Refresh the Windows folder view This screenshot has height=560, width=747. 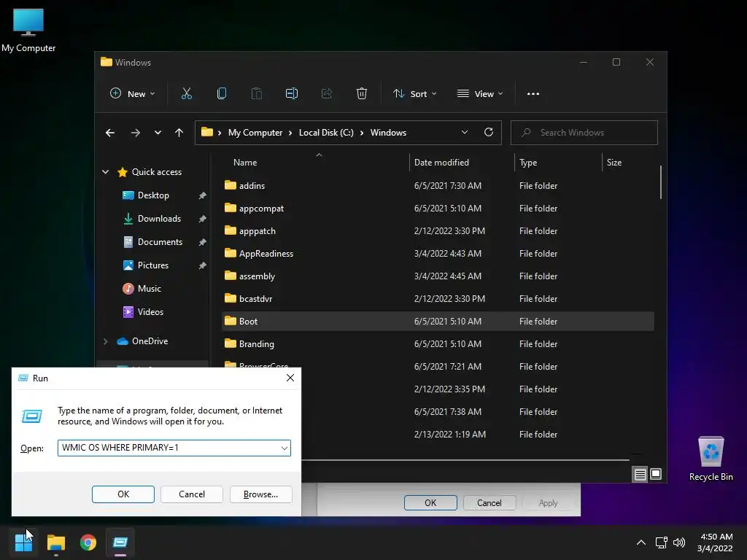[488, 133]
